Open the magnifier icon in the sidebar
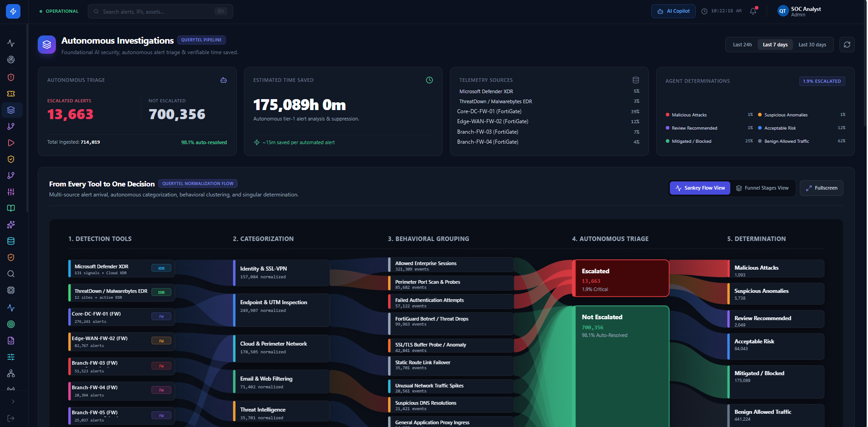This screenshot has width=868, height=427. pyautogui.click(x=11, y=274)
